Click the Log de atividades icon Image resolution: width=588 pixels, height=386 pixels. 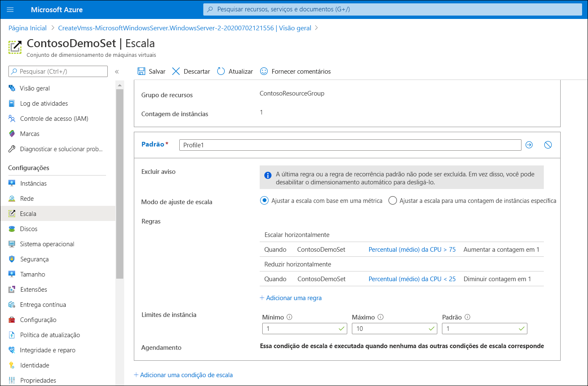[x=12, y=104]
